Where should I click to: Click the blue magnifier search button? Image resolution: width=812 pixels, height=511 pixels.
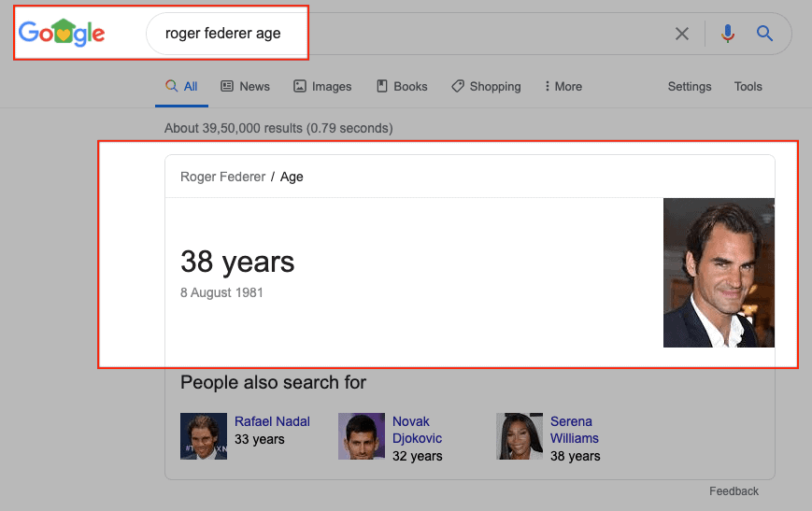(764, 34)
